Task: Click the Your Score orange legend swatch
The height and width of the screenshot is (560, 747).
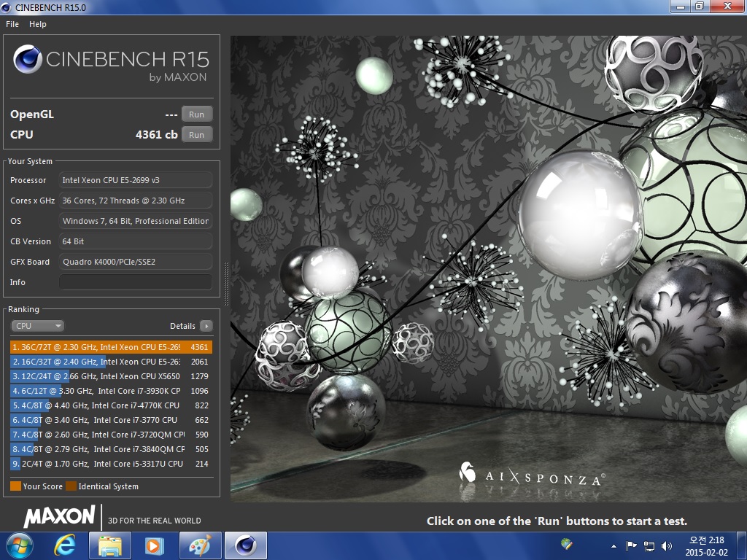Action: pos(16,486)
